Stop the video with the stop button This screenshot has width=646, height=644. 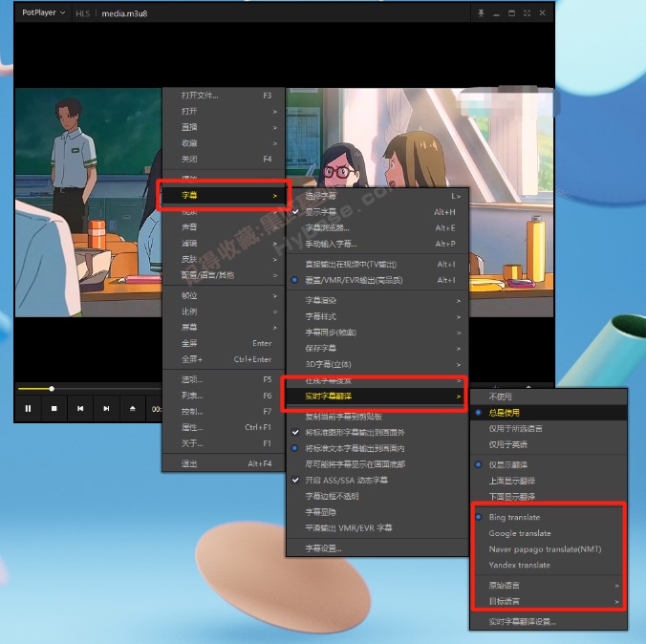point(54,408)
